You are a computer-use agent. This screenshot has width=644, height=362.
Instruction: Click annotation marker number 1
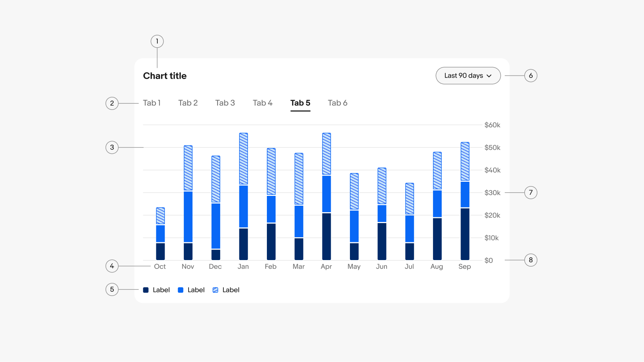coord(157,41)
